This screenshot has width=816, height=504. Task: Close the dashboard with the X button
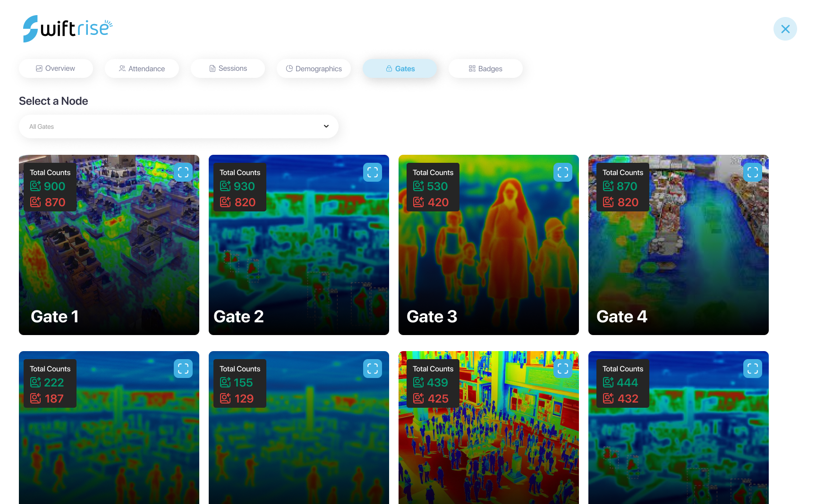click(x=785, y=29)
